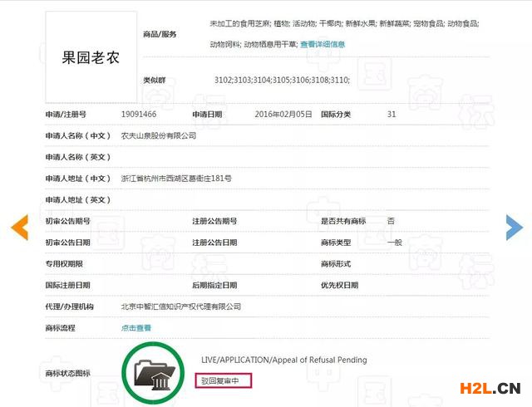Click the application date 2016年02月05日
532x407 pixels.
[x=283, y=114]
